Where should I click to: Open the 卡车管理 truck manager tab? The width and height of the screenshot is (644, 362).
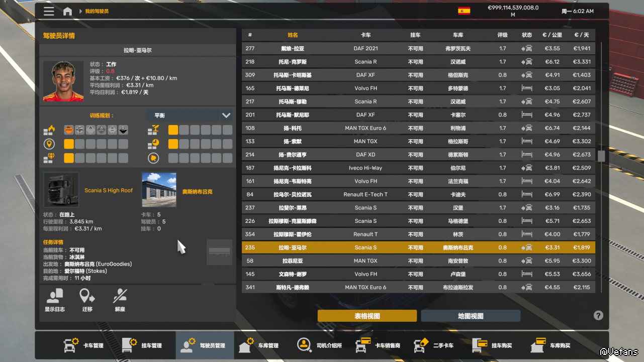[83, 345]
